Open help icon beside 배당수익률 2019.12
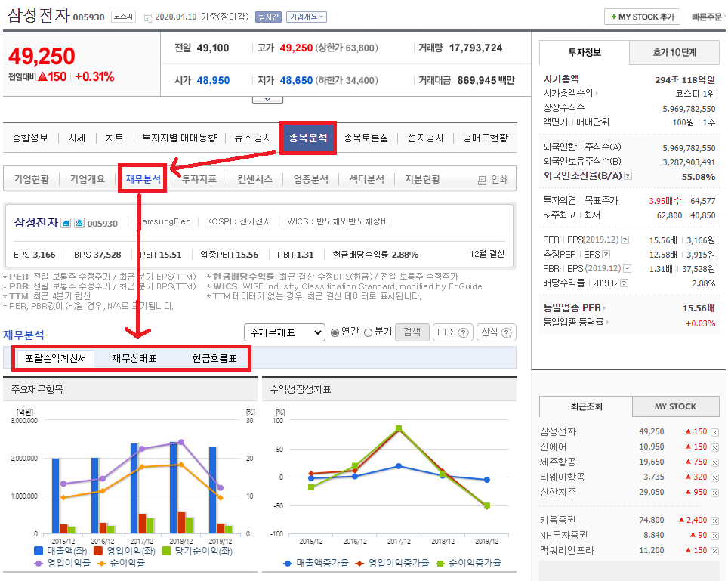This screenshot has width=728, height=581. [625, 283]
